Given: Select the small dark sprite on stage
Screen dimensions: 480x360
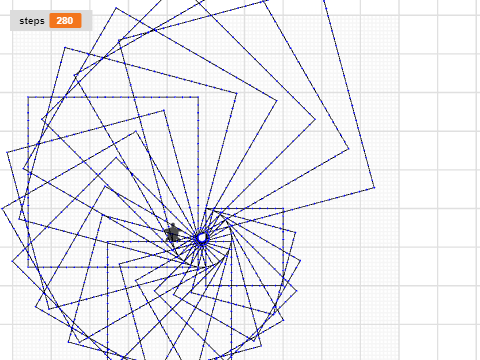Looking at the screenshot, I should pos(173,233).
